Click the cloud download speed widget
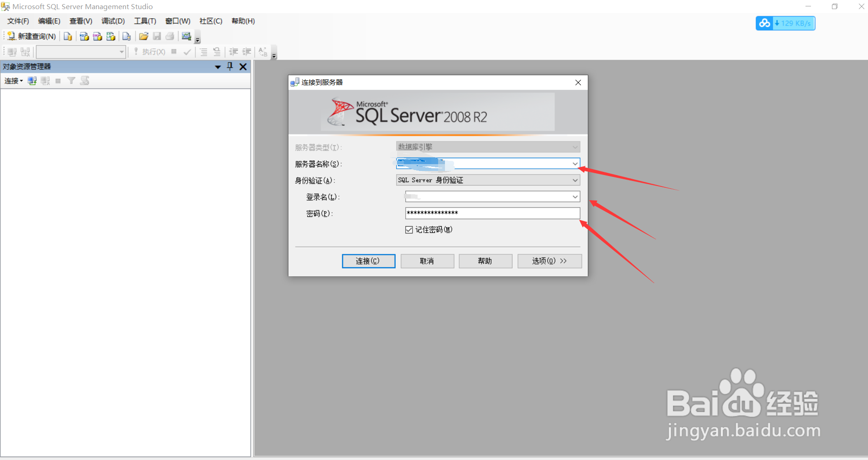The height and width of the screenshot is (460, 868). (785, 23)
